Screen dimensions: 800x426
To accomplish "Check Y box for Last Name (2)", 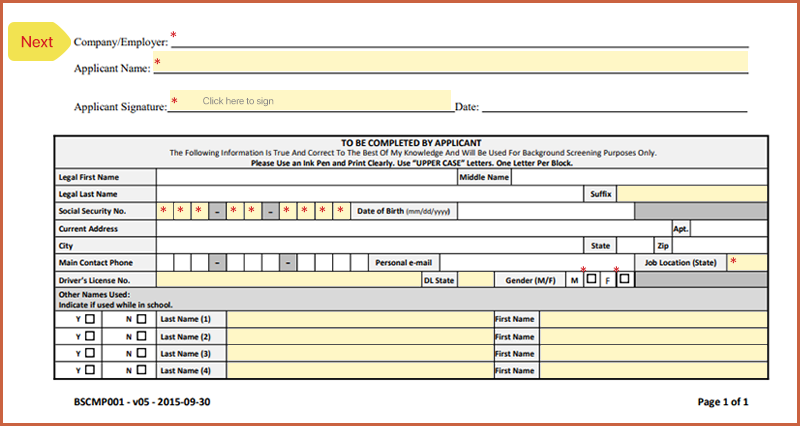I will point(90,336).
